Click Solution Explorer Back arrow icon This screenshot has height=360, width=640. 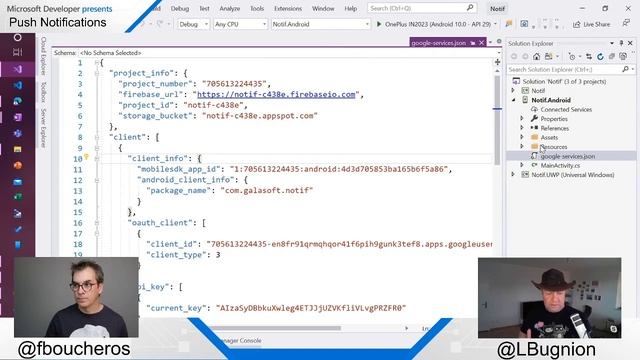(514, 57)
